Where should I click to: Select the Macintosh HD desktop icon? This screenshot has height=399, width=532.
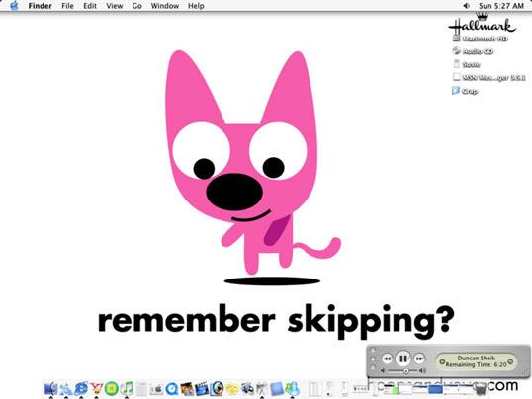(x=481, y=39)
